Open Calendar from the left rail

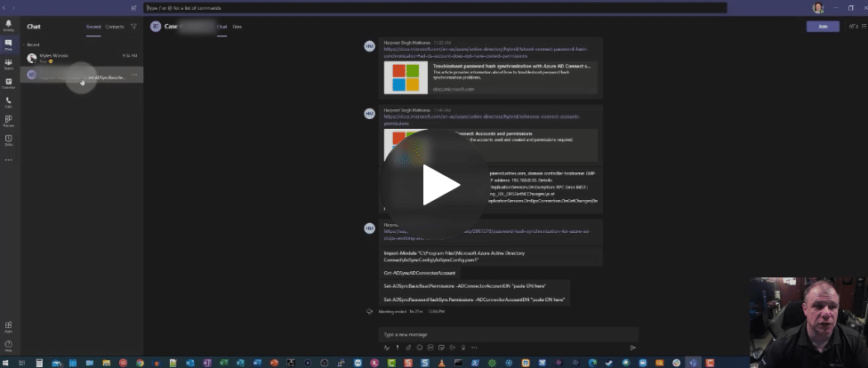click(8, 83)
